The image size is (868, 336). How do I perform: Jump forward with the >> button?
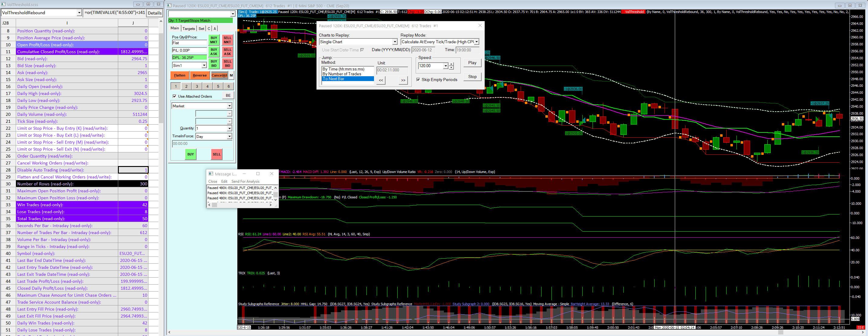pos(403,80)
